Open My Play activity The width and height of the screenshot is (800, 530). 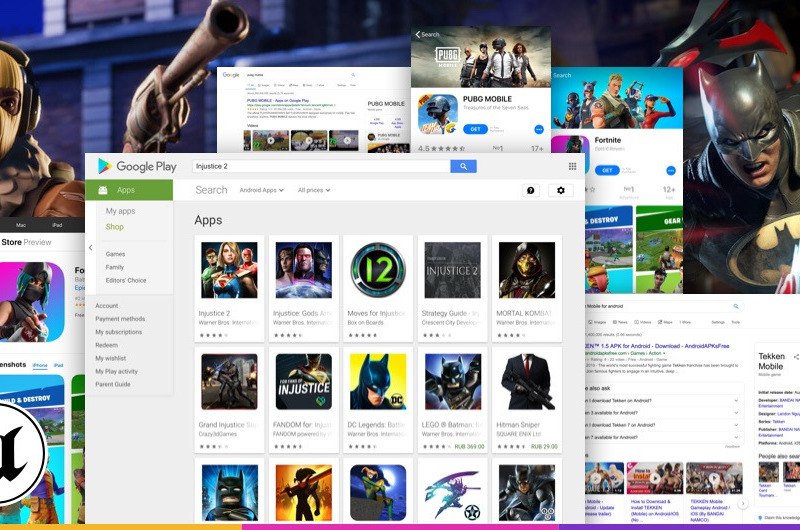tap(116, 372)
